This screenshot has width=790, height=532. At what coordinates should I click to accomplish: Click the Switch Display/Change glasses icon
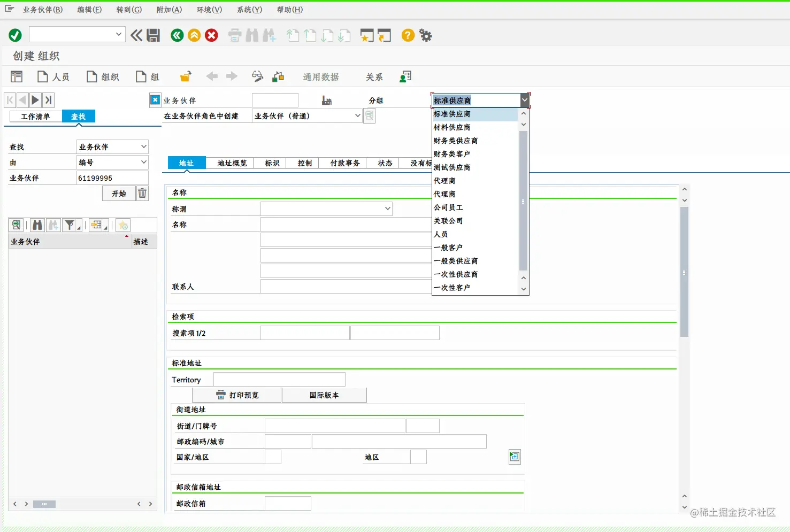(257, 76)
